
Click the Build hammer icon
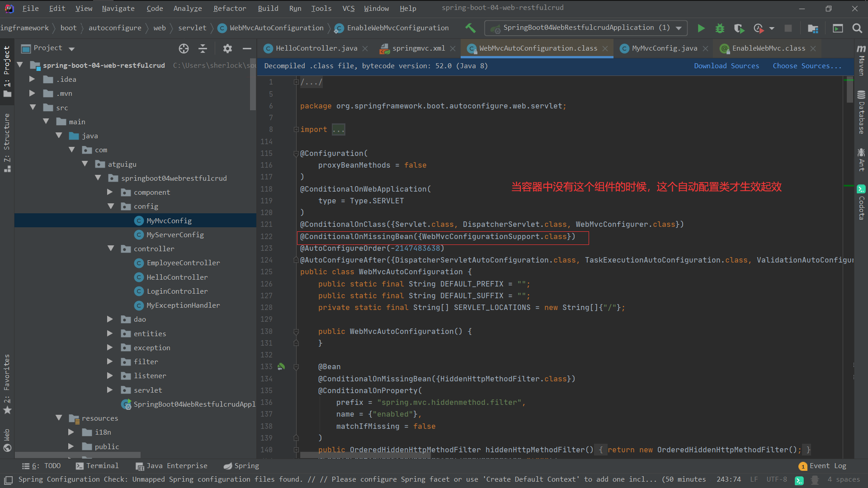coord(470,28)
